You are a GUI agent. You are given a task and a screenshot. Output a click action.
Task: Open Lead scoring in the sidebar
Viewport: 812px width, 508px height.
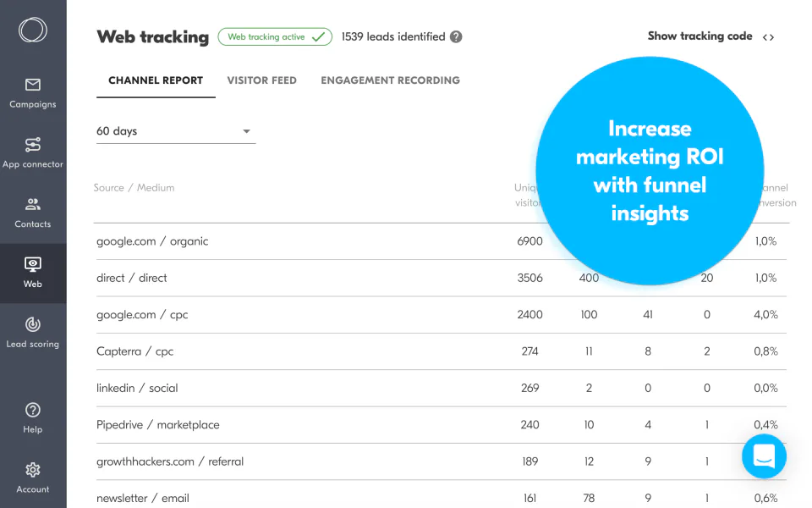point(33,333)
